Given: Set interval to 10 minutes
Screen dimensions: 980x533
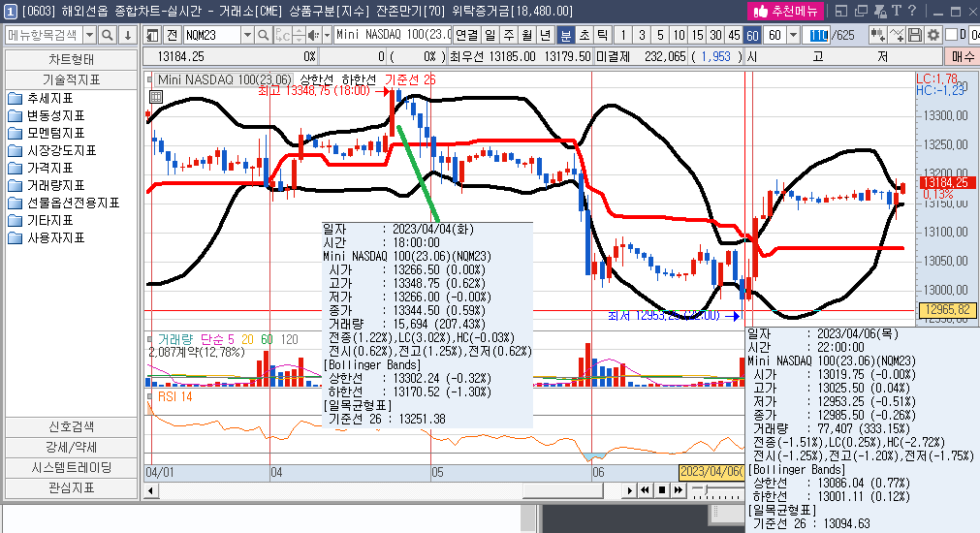Looking at the screenshot, I should [x=679, y=35].
